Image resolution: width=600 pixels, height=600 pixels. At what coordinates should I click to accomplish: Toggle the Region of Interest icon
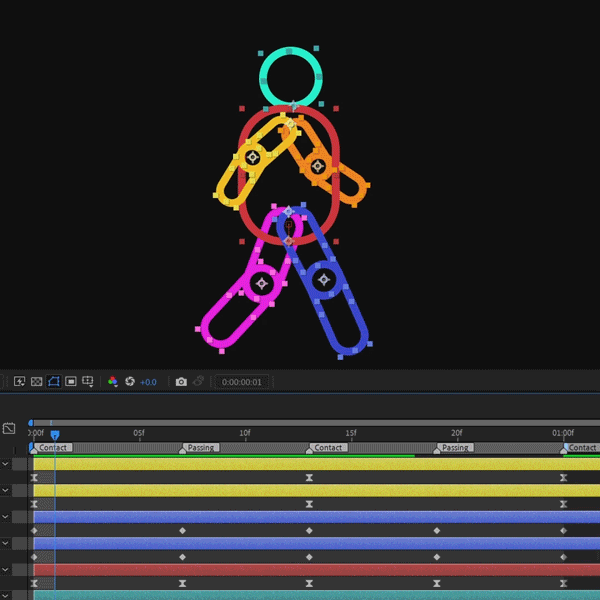[x=71, y=382]
